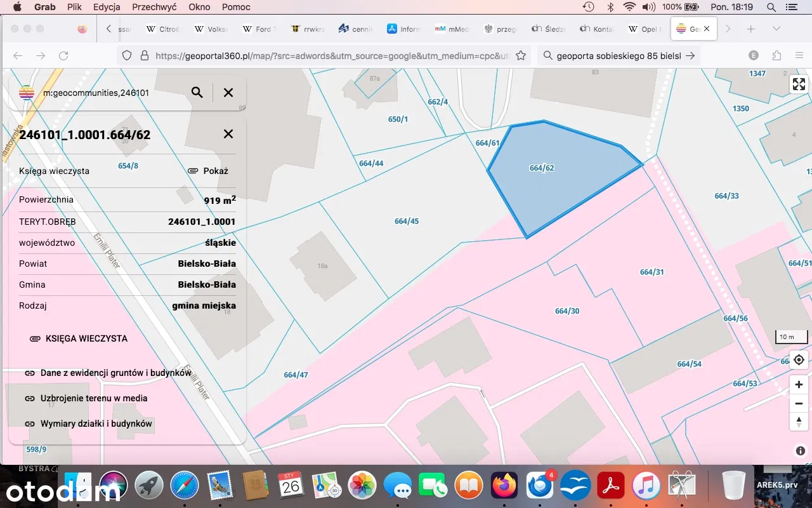Open map info icon at bottom right
This screenshot has width=812, height=508.
click(x=801, y=451)
